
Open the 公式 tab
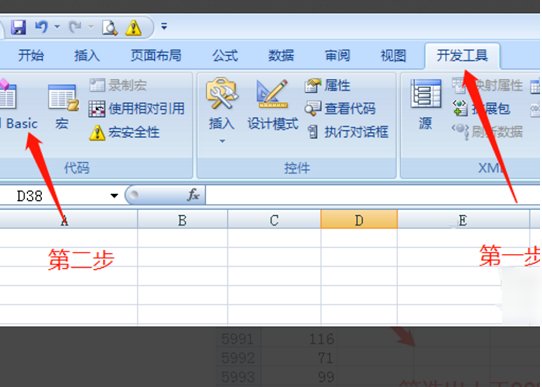[225, 56]
